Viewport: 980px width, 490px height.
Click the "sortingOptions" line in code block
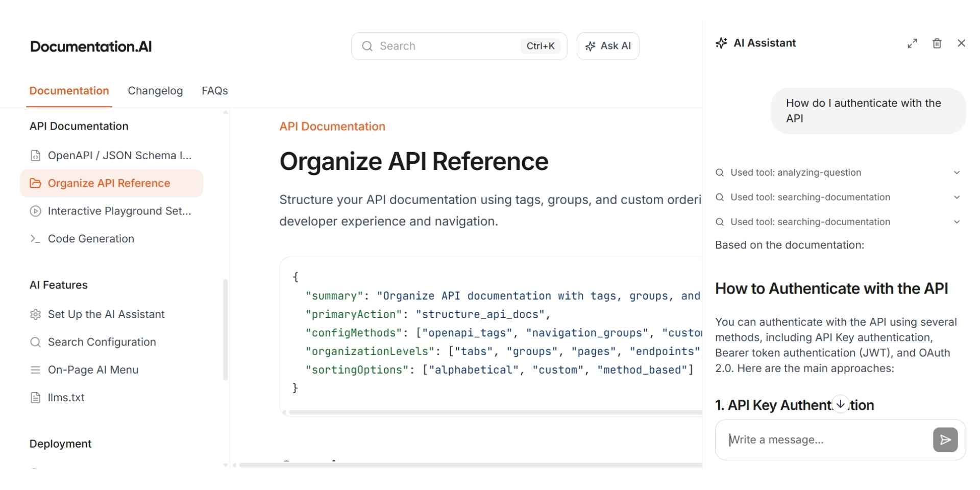[x=499, y=370]
